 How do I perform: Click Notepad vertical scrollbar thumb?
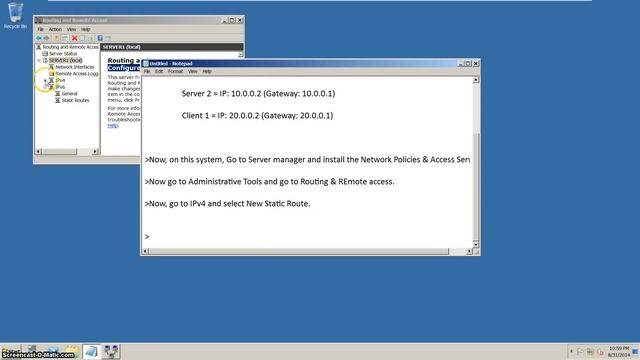[x=476, y=186]
